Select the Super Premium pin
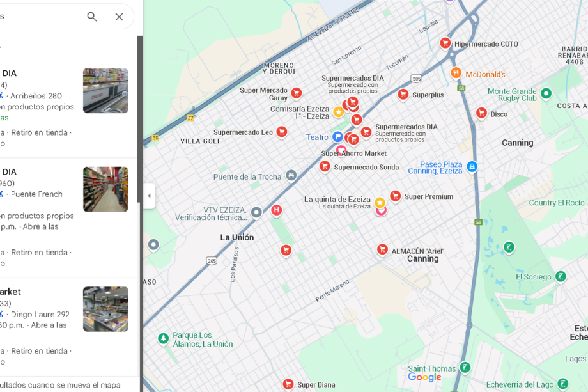This screenshot has height=392, width=588. click(395, 196)
